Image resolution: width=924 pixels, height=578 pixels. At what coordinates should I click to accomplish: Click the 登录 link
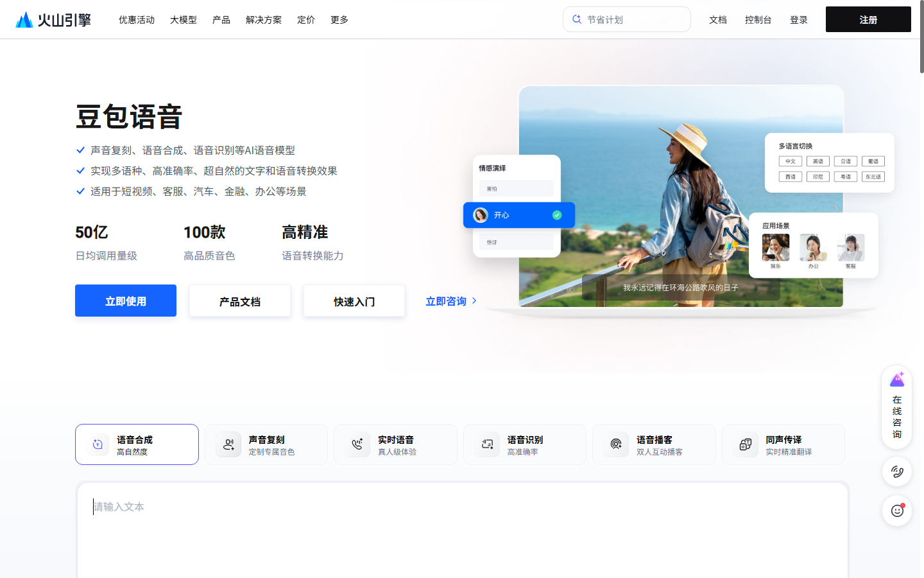coord(799,20)
